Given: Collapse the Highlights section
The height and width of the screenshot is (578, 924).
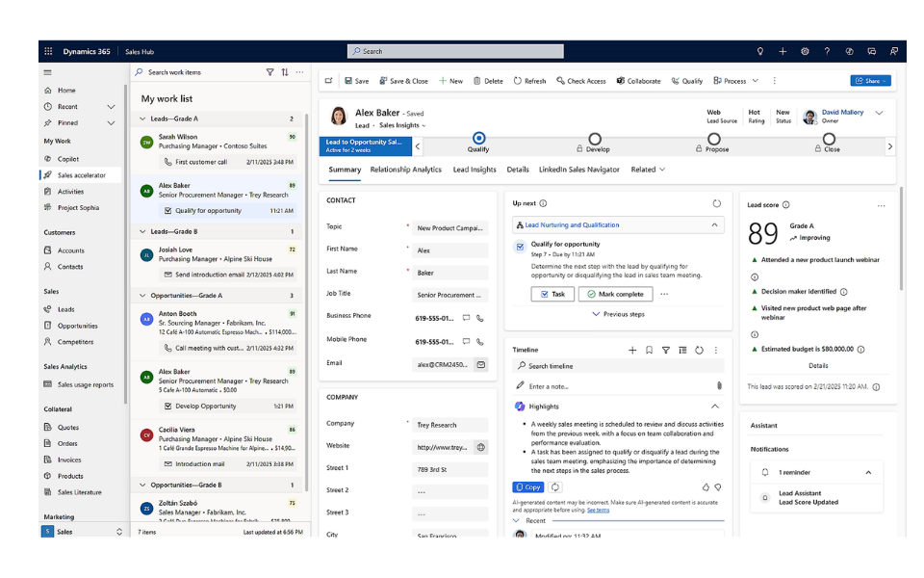Looking at the screenshot, I should (715, 407).
